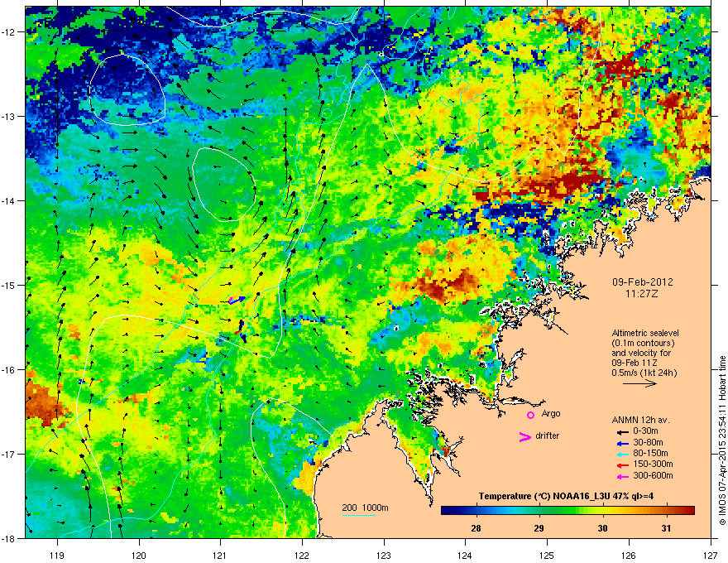Click the latitude axis label -16
Image resolution: width=728 pixels, height=563 pixels.
[8, 370]
